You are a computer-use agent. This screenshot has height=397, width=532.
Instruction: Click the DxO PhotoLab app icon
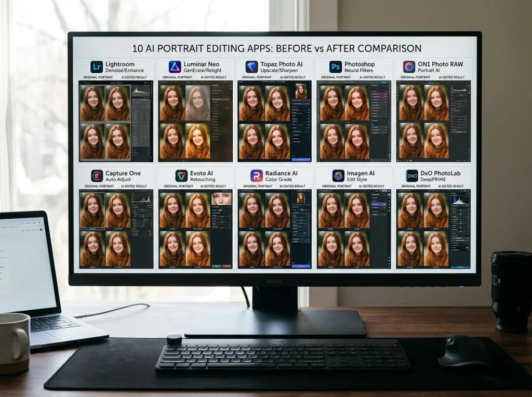[x=412, y=176]
